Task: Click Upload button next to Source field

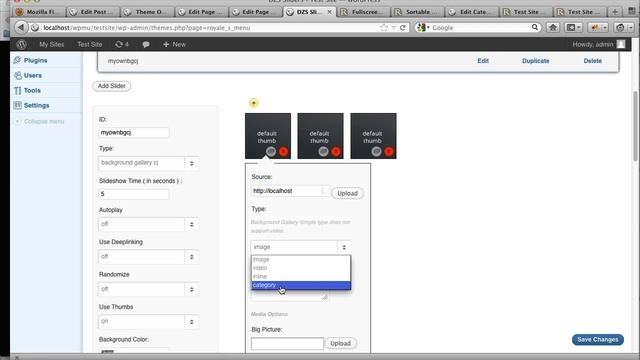Action: click(347, 193)
